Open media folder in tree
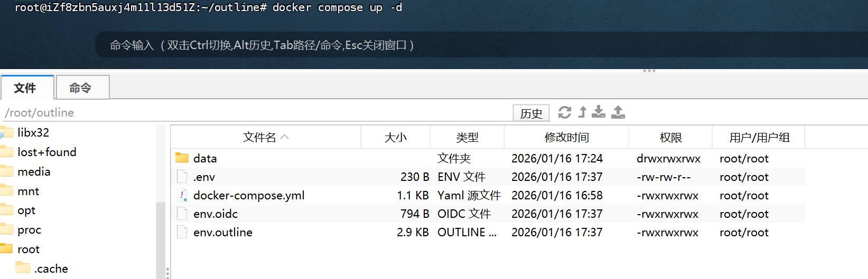This screenshot has width=868, height=279. pos(34,171)
